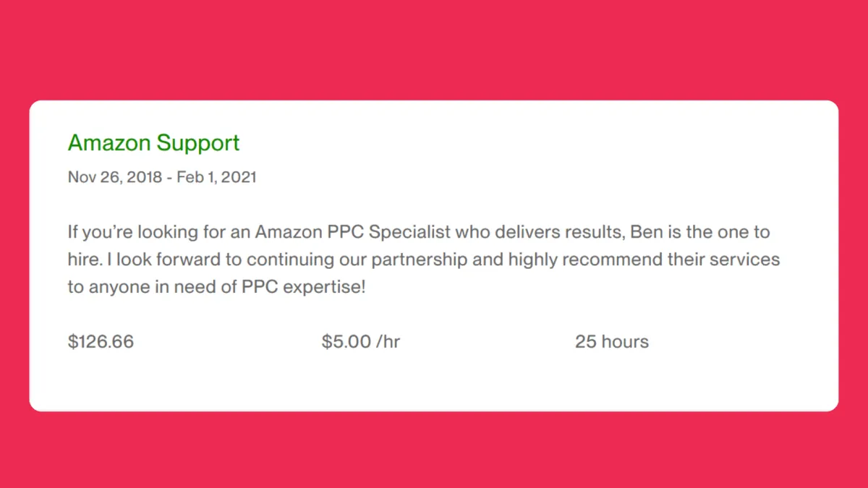Click the review's first line starting If you're
The height and width of the screenshot is (488, 868).
pos(419,233)
